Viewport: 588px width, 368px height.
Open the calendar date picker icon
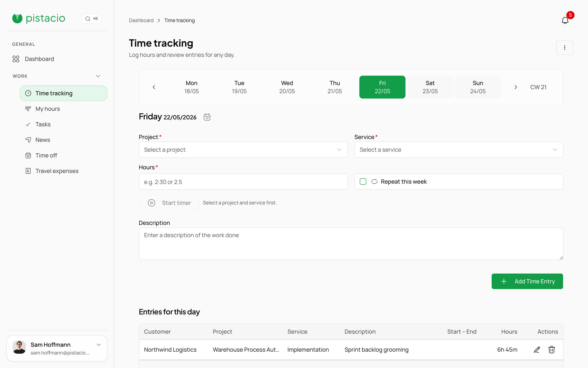click(207, 117)
